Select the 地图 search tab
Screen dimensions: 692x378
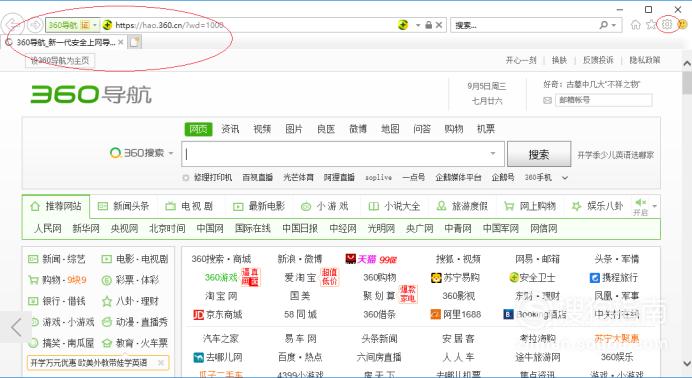point(390,129)
